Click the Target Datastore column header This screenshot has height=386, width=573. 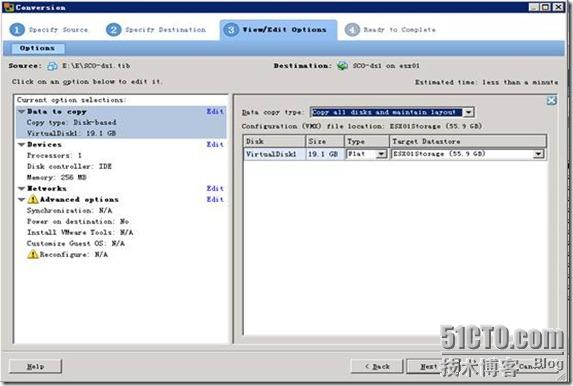(468, 141)
